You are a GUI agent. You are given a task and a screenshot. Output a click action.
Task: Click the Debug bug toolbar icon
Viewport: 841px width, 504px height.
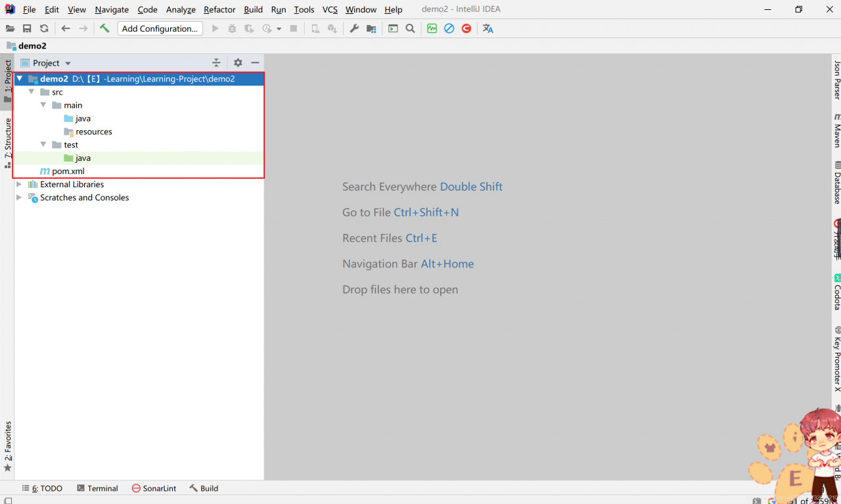coord(232,28)
